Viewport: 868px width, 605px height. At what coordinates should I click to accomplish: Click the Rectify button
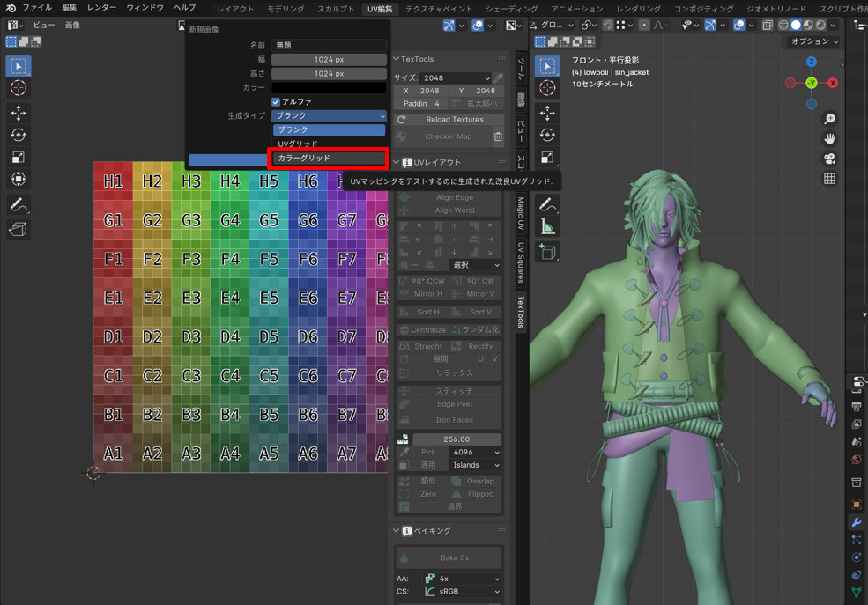(476, 346)
